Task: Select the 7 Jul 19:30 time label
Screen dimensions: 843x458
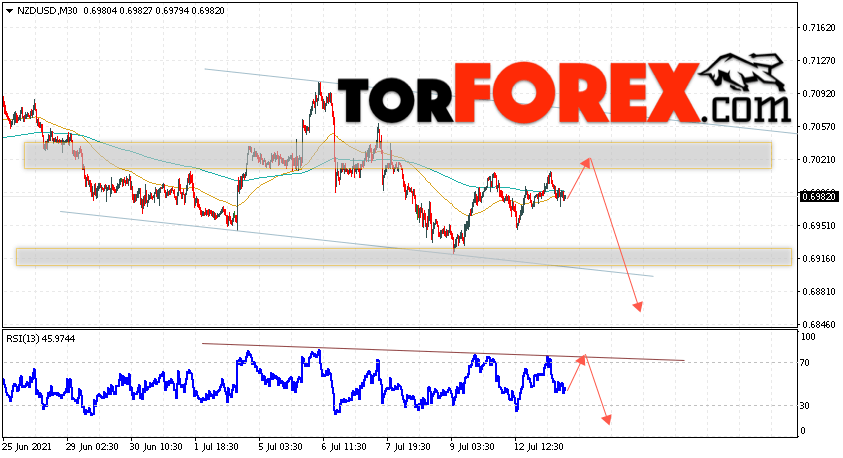Action: (409, 447)
